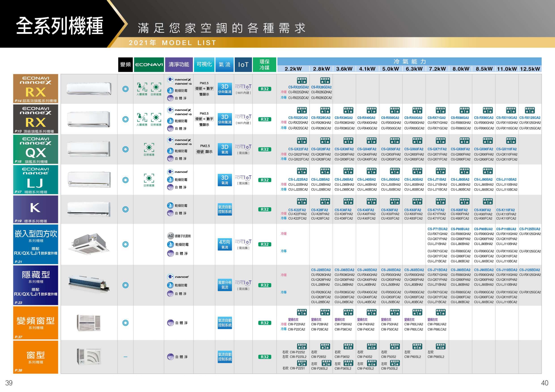Select the 清淨功能 column header
555x392 pixels.
tap(179, 65)
